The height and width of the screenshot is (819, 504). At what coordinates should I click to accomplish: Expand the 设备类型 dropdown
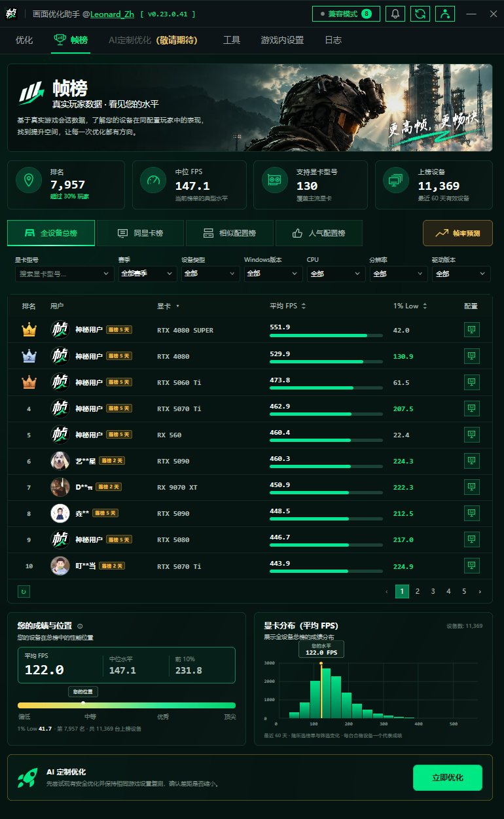pos(211,274)
